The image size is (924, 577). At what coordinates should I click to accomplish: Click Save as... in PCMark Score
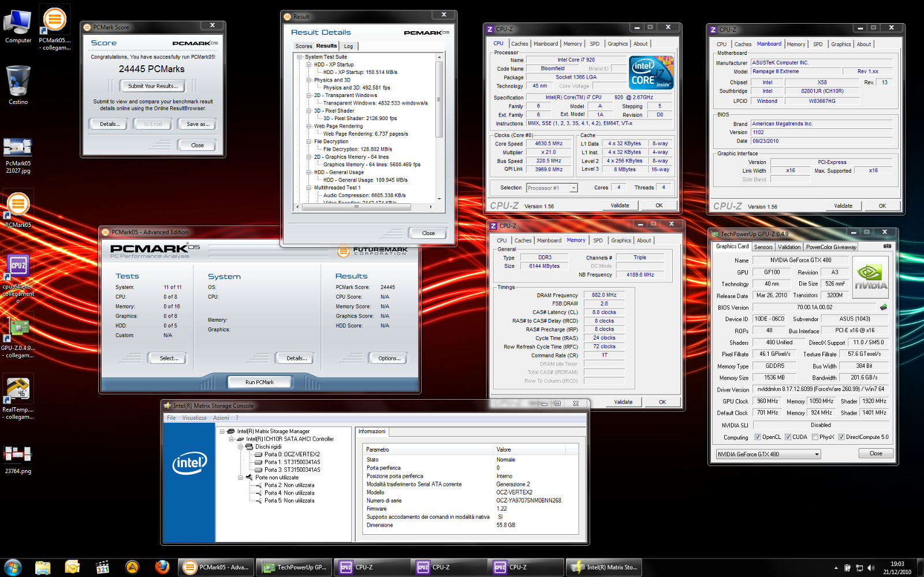(x=198, y=124)
